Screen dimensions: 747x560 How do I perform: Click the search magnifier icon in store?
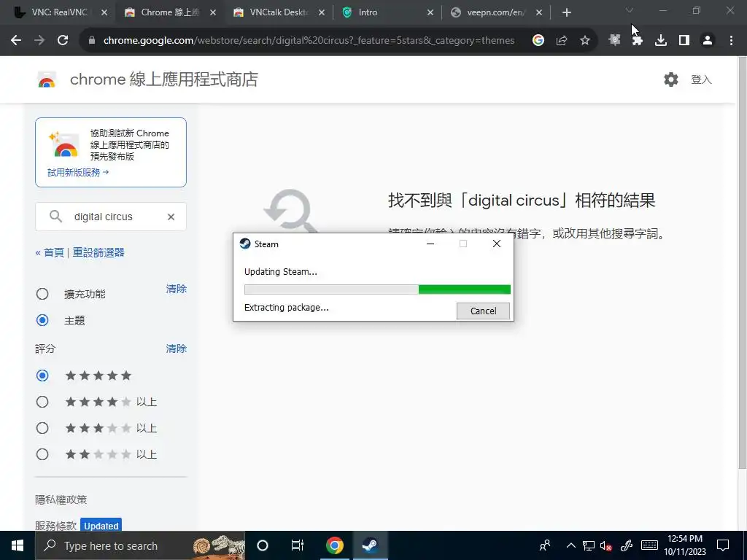point(55,217)
